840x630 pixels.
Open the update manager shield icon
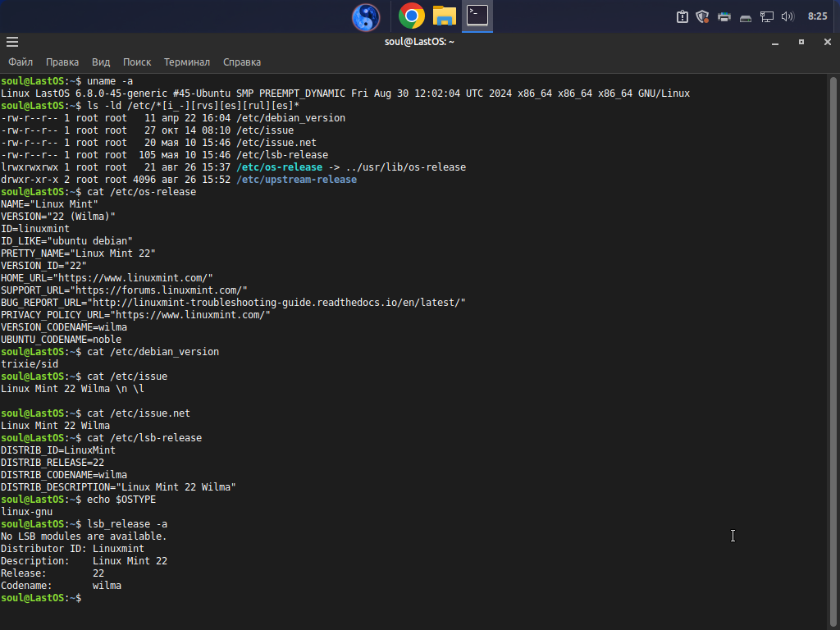(702, 16)
